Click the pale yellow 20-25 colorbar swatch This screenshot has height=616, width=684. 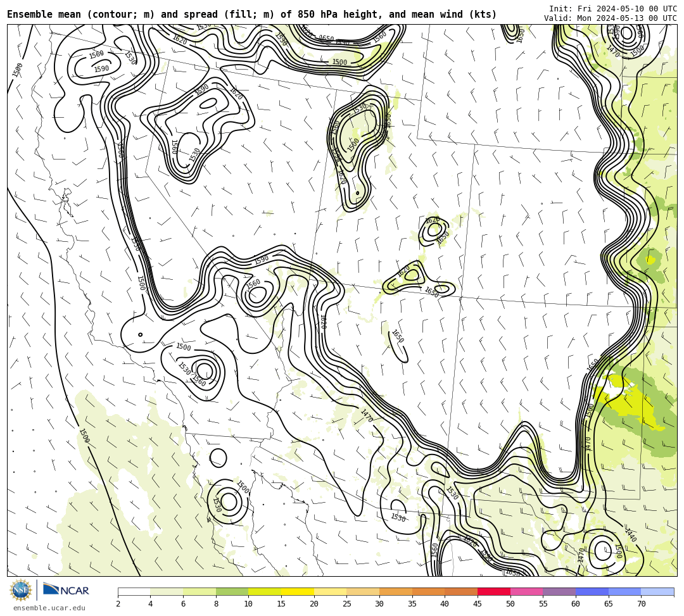tap(330, 591)
